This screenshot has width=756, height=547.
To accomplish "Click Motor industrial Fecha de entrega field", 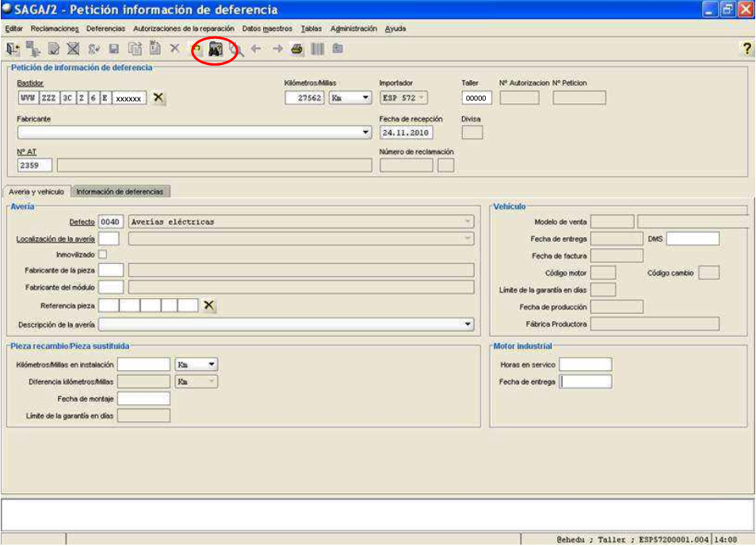I will click(586, 381).
